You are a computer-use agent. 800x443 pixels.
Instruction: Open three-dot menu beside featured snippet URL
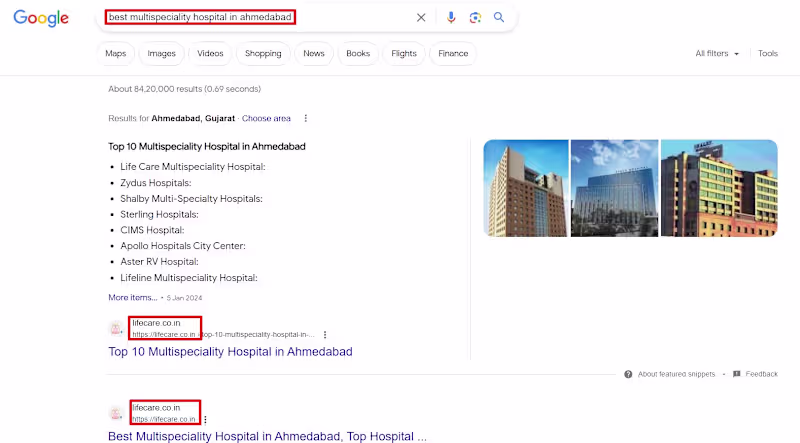coord(325,335)
